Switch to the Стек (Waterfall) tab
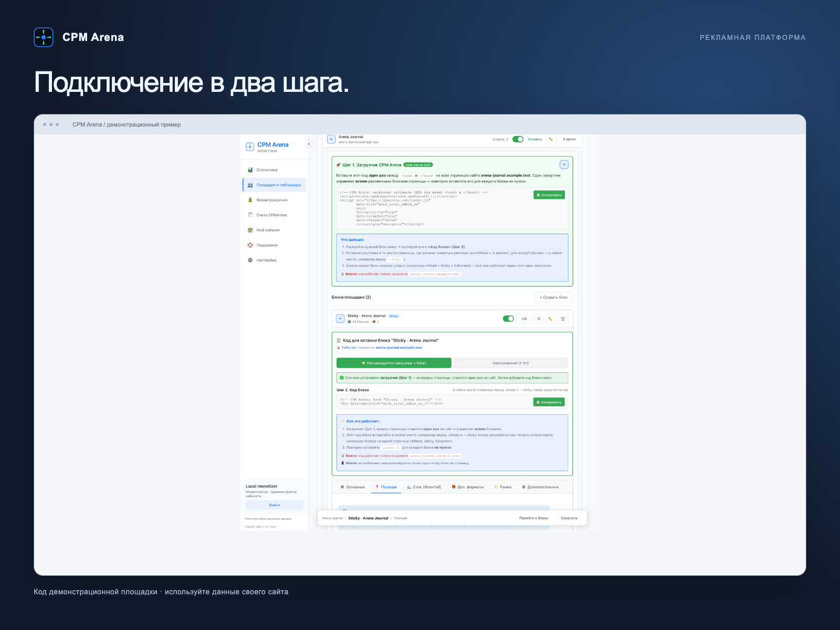Image resolution: width=840 pixels, height=630 pixels. tap(424, 487)
